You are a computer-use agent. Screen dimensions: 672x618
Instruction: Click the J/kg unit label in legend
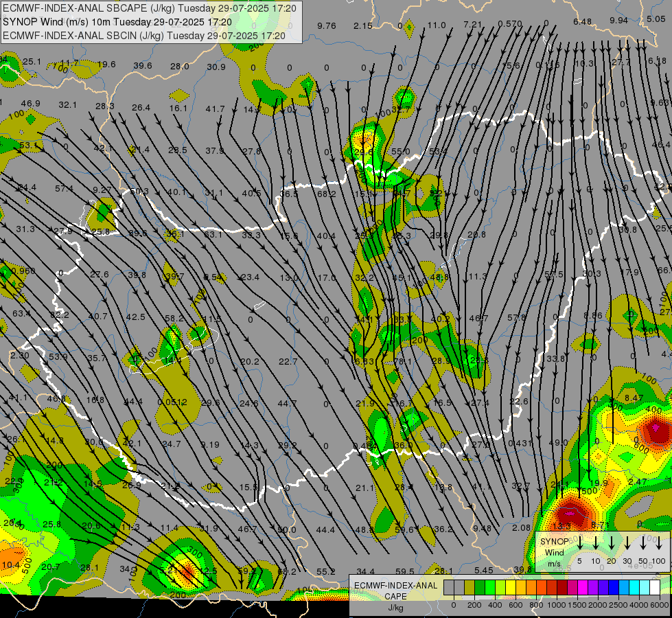(395, 608)
